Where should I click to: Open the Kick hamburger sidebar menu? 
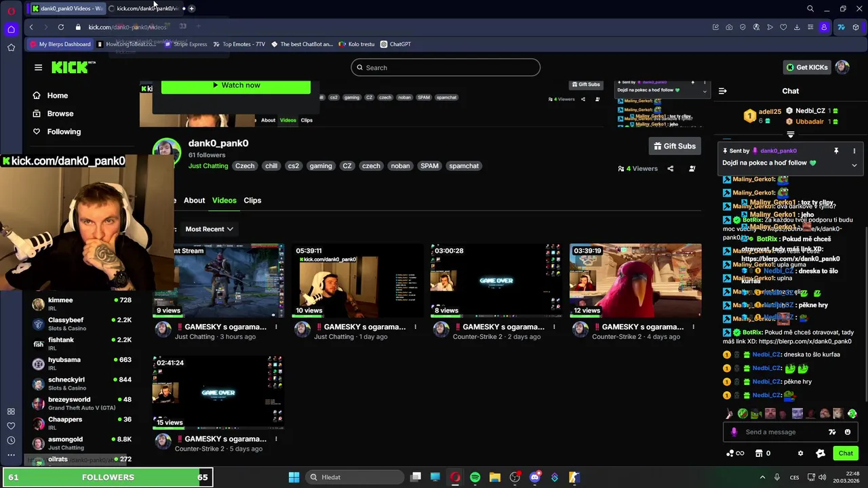click(38, 67)
